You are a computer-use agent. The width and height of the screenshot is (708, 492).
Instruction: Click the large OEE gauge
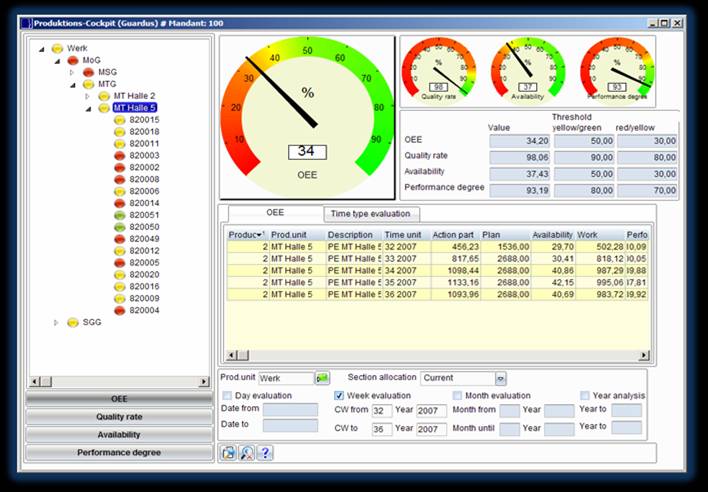click(x=307, y=117)
